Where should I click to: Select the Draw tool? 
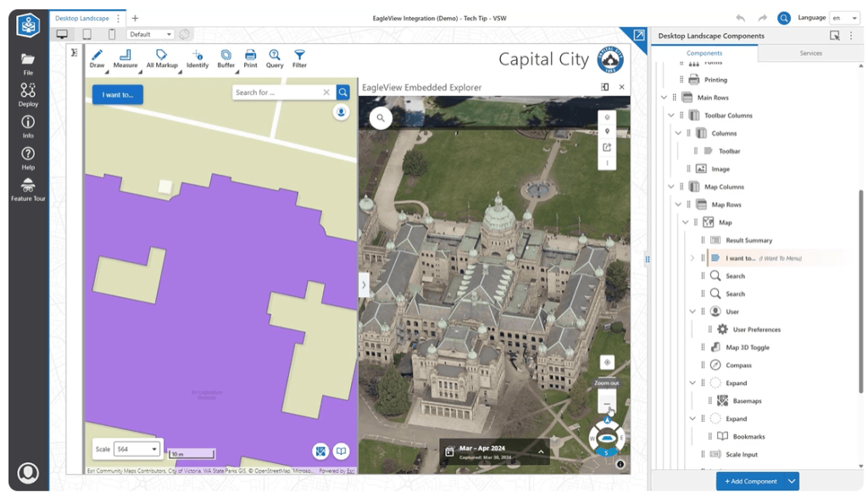pos(97,59)
